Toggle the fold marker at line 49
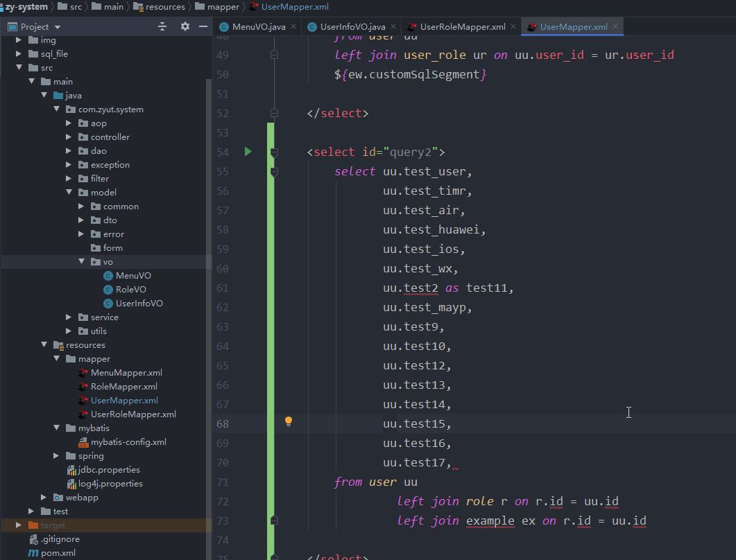The width and height of the screenshot is (736, 560). tap(274, 55)
